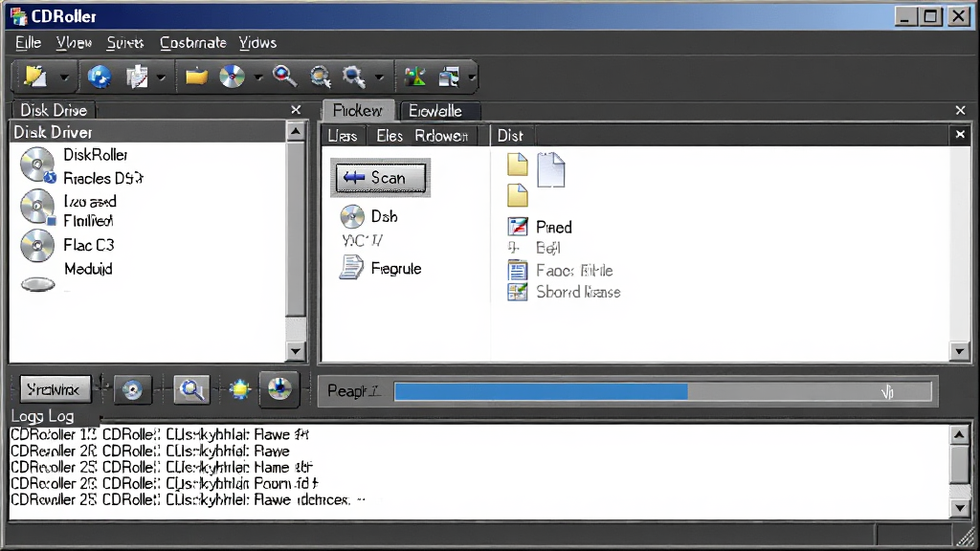Image resolution: width=980 pixels, height=551 pixels.
Task: Select Fracles DS drive entry
Action: coord(103,179)
